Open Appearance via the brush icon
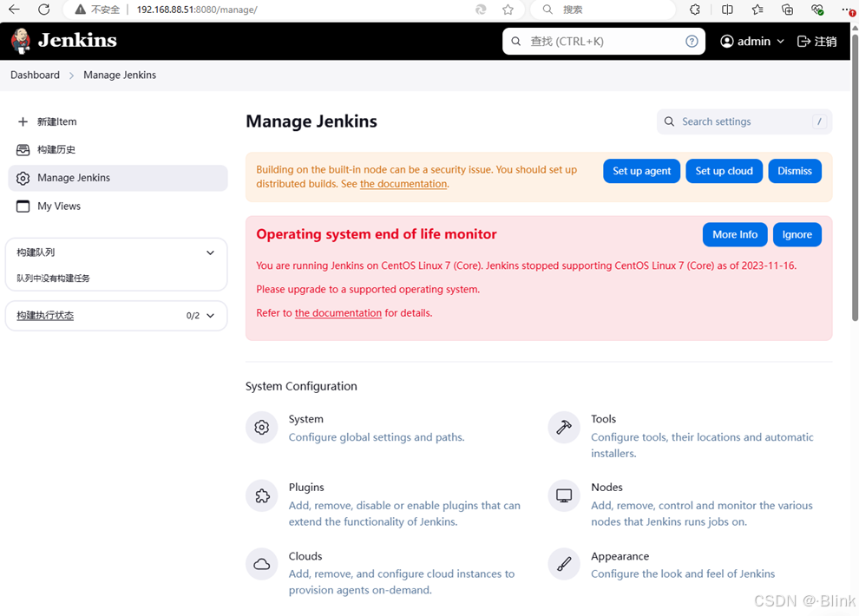 coord(564,564)
